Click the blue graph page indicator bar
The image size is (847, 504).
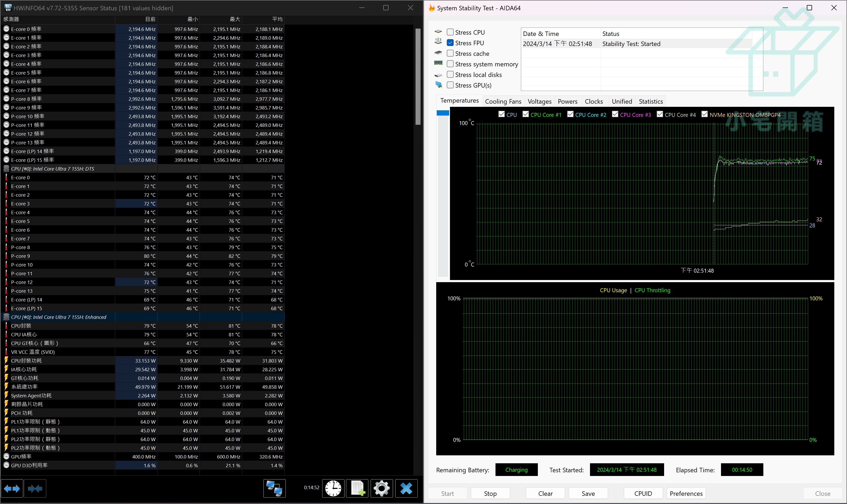click(x=443, y=113)
